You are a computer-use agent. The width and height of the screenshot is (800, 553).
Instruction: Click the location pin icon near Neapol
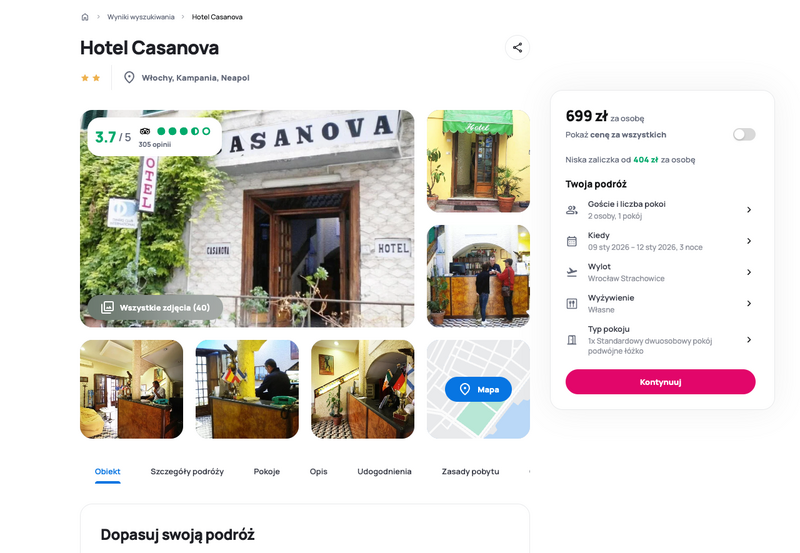pos(129,78)
